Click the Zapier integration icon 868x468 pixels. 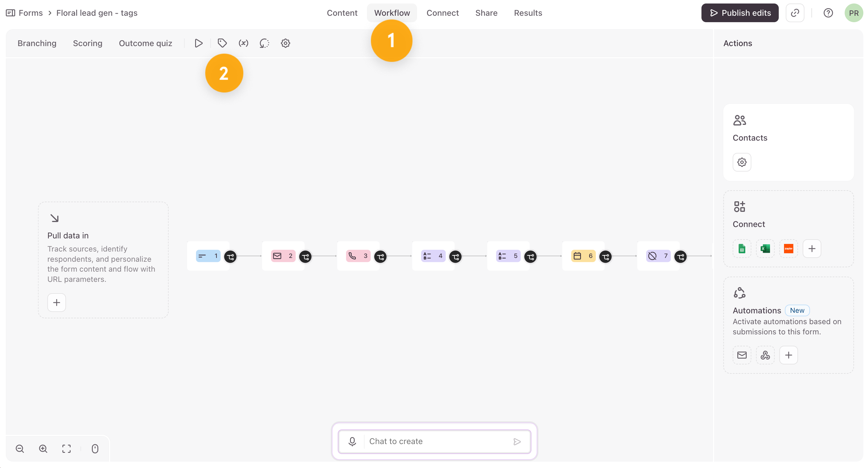788,249
